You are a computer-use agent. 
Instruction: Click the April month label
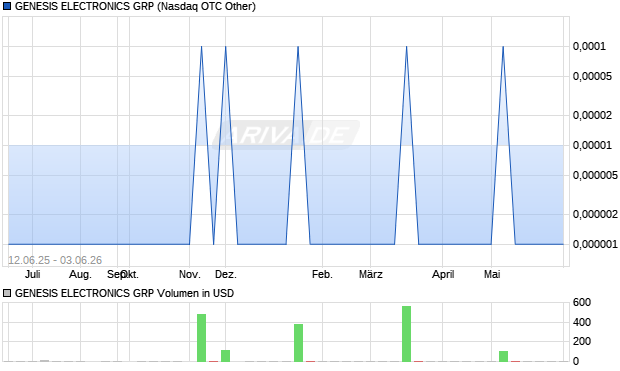(x=443, y=274)
